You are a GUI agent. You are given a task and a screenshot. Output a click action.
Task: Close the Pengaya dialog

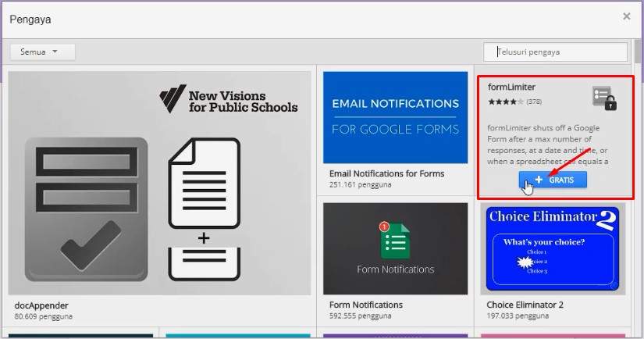pyautogui.click(x=626, y=16)
